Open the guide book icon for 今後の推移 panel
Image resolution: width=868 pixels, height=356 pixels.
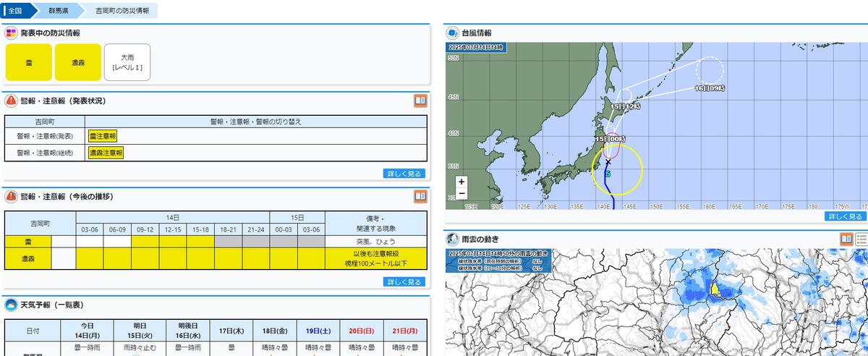click(420, 196)
